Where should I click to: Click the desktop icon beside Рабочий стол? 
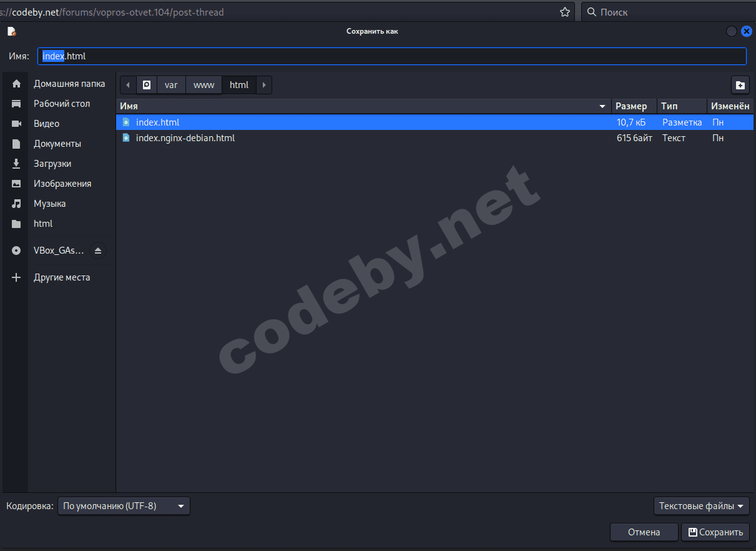16,104
